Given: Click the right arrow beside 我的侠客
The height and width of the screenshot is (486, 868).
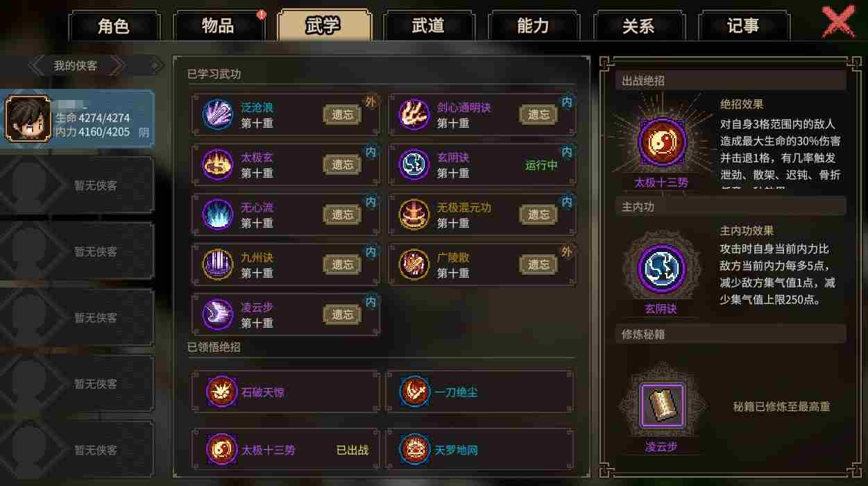Looking at the screenshot, I should point(117,66).
